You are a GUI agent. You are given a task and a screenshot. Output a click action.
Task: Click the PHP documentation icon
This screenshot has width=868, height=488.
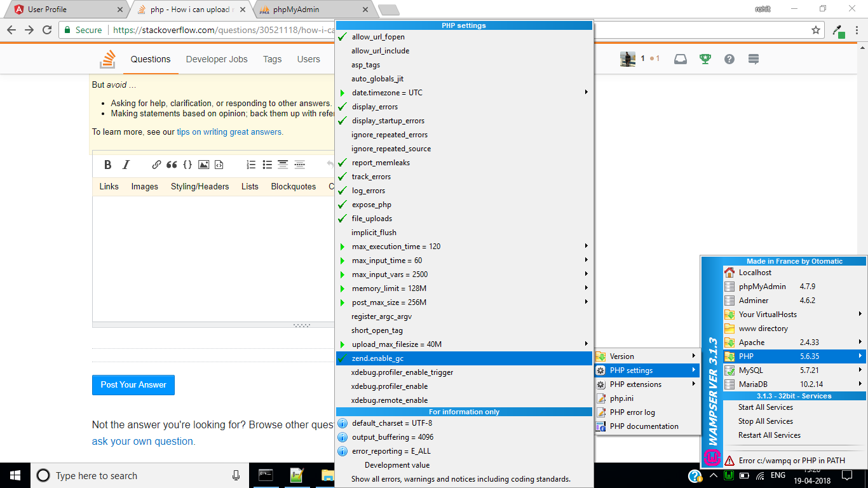coord(600,426)
